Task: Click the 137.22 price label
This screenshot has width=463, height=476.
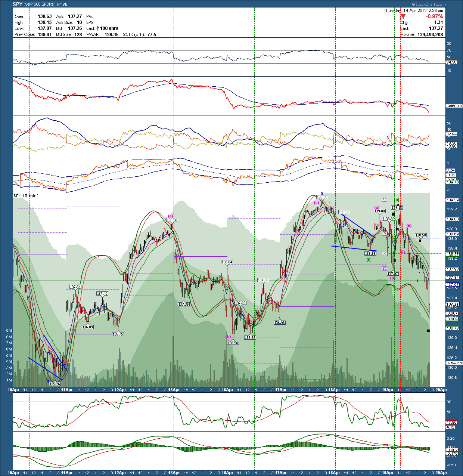Action: point(240,303)
